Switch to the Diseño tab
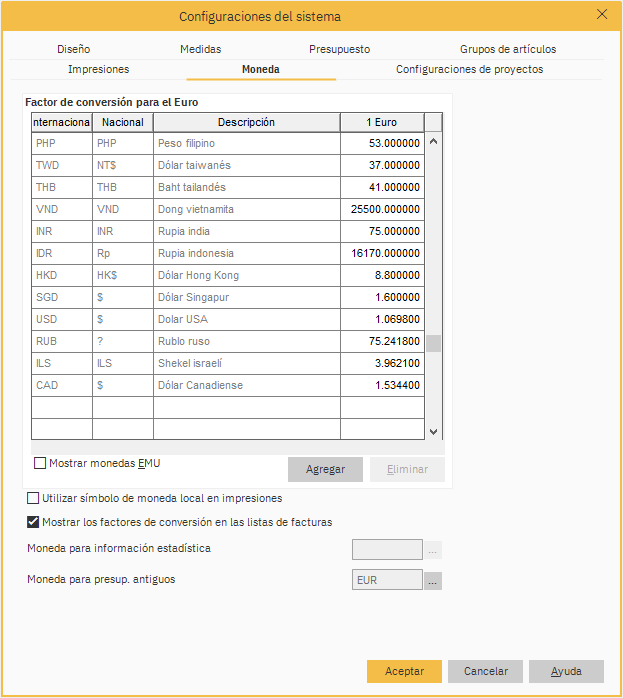 click(73, 49)
